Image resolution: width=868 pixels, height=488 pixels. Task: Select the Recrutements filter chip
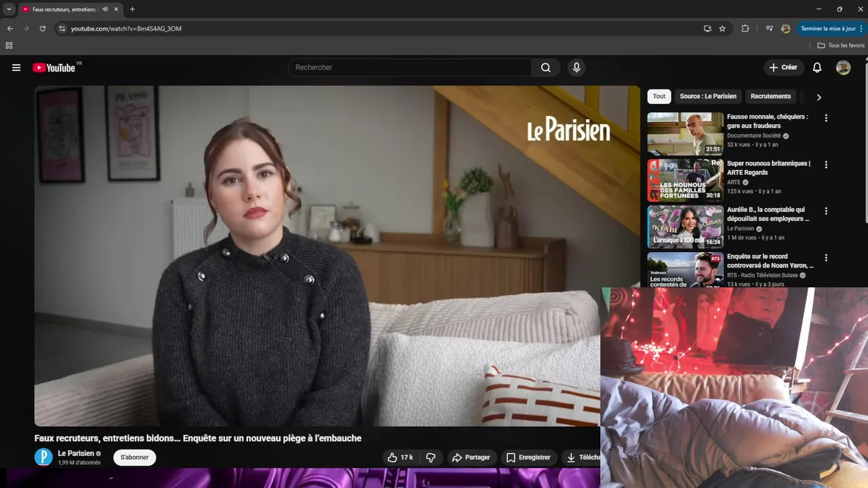point(770,96)
